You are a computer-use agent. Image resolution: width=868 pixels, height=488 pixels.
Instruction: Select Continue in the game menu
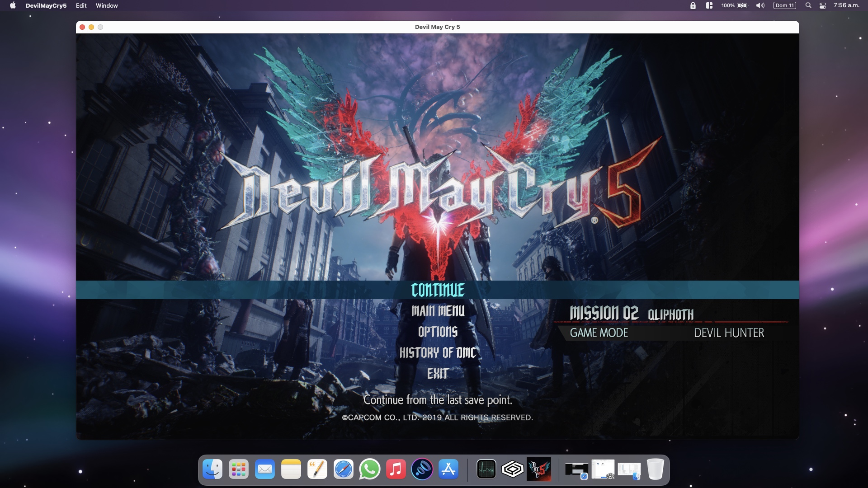(438, 290)
